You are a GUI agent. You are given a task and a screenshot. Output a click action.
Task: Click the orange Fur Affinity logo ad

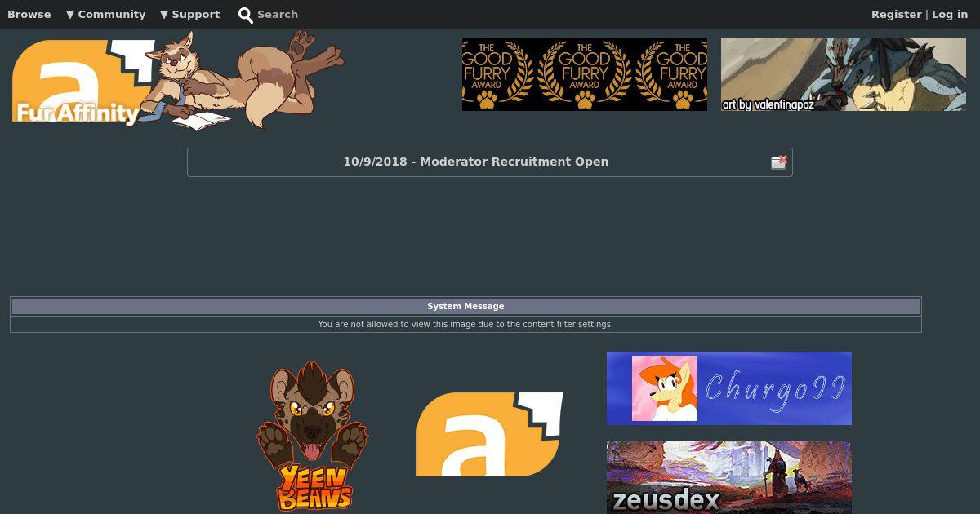(x=490, y=434)
